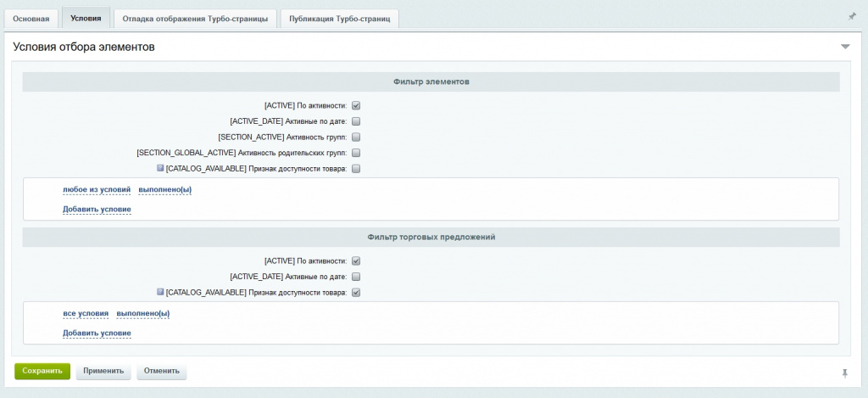868x398 pixels.
Task: Open Отладка отображения Турбо-страницы tab
Action: (195, 18)
